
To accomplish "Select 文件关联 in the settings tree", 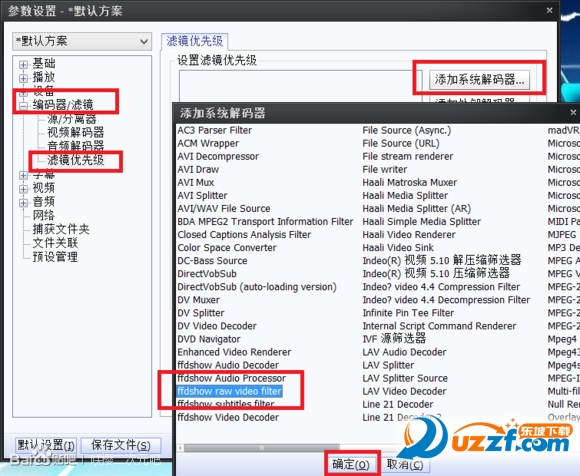I will coord(55,243).
